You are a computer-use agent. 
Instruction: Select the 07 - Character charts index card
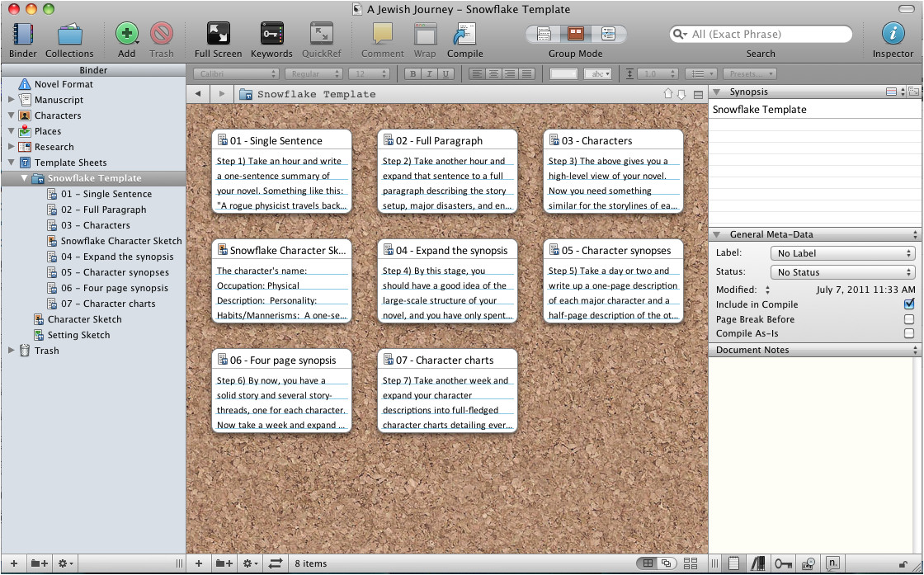(x=447, y=390)
